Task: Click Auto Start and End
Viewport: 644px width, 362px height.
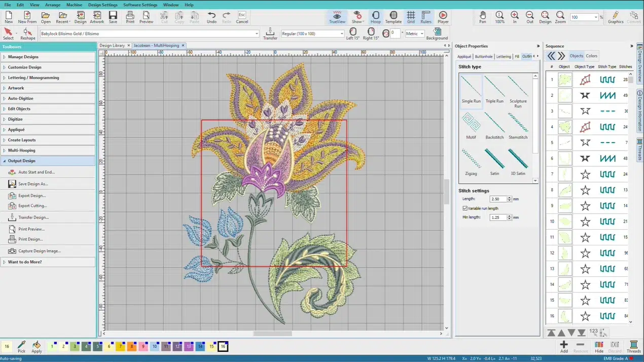Action: [37, 172]
